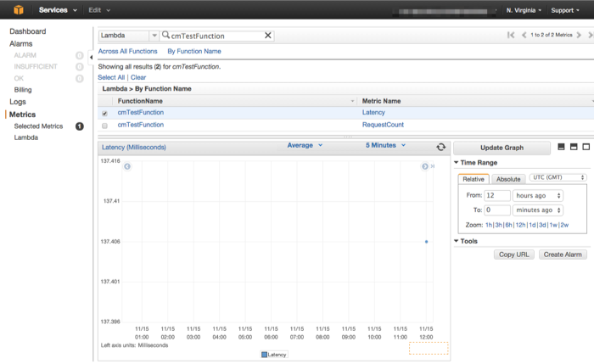The height and width of the screenshot is (364, 594).
Task: Click the AWS cube logo icon
Action: tap(18, 10)
